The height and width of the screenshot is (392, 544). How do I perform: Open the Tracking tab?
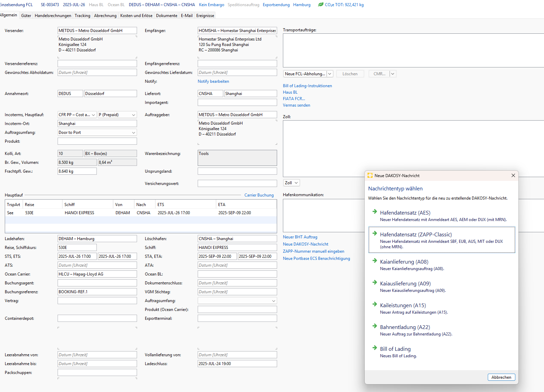(82, 16)
